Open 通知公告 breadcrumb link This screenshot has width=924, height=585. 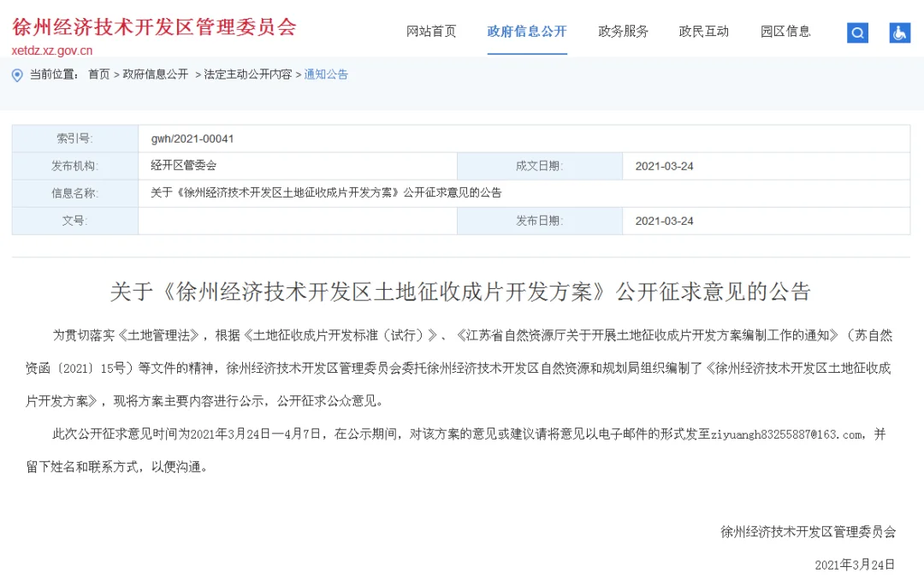tap(326, 74)
